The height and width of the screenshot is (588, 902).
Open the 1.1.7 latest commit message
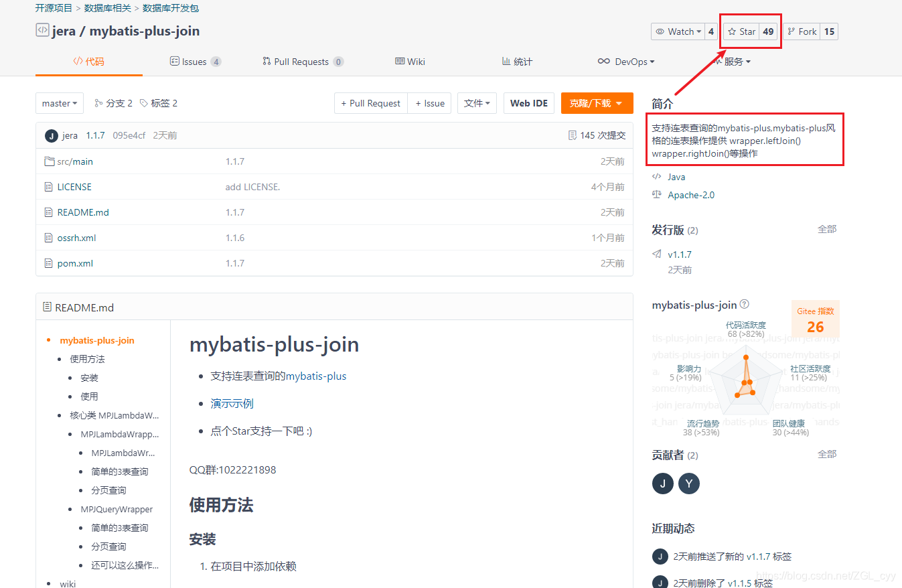[x=95, y=135]
